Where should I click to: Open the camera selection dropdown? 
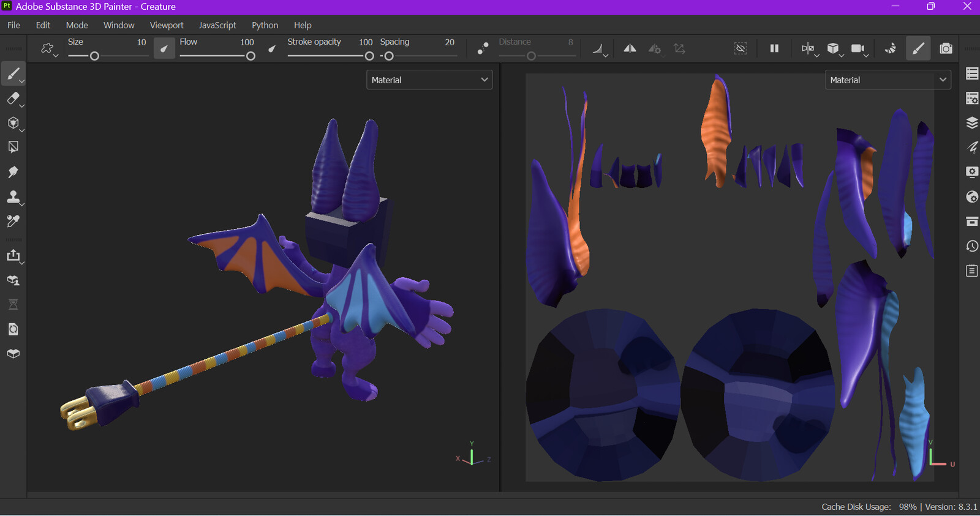(859, 49)
